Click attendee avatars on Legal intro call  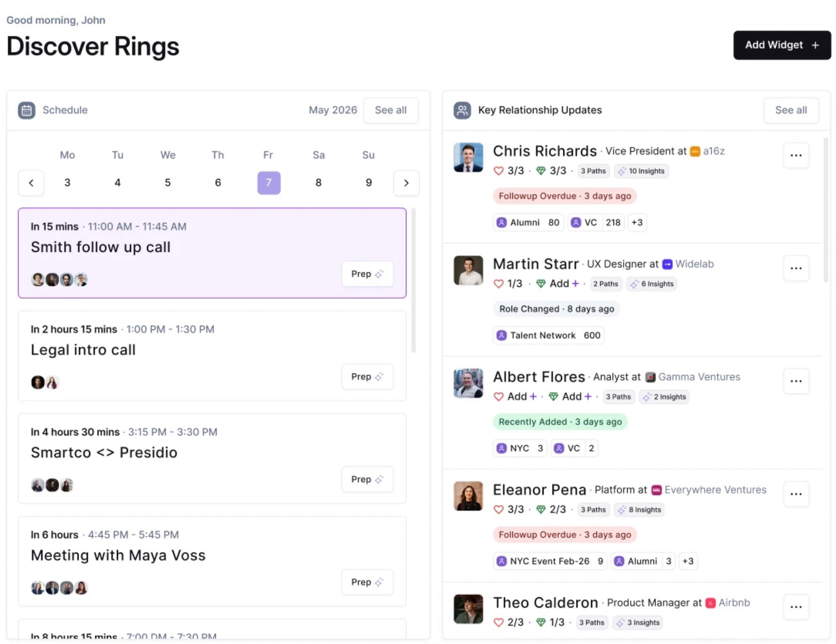point(45,382)
